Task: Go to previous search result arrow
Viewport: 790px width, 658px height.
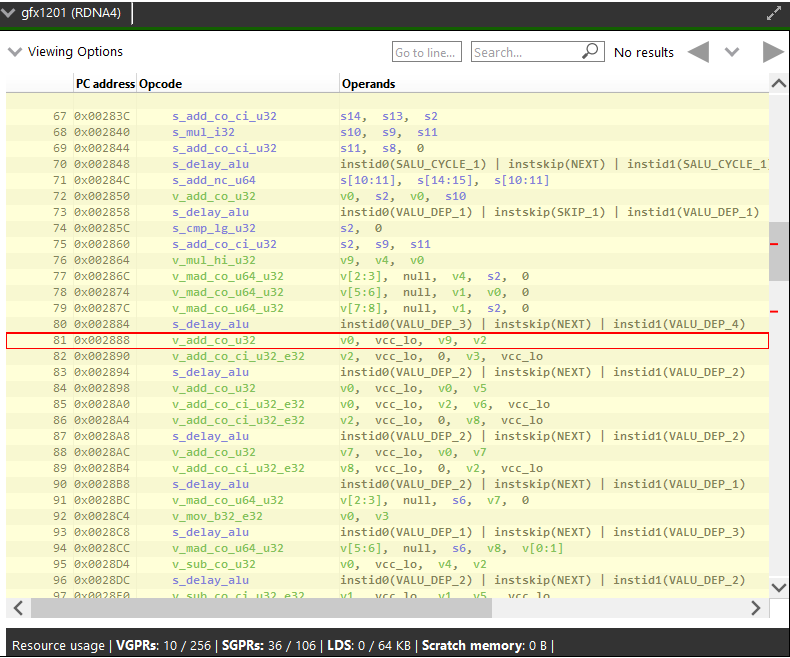Action: pyautogui.click(x=698, y=52)
